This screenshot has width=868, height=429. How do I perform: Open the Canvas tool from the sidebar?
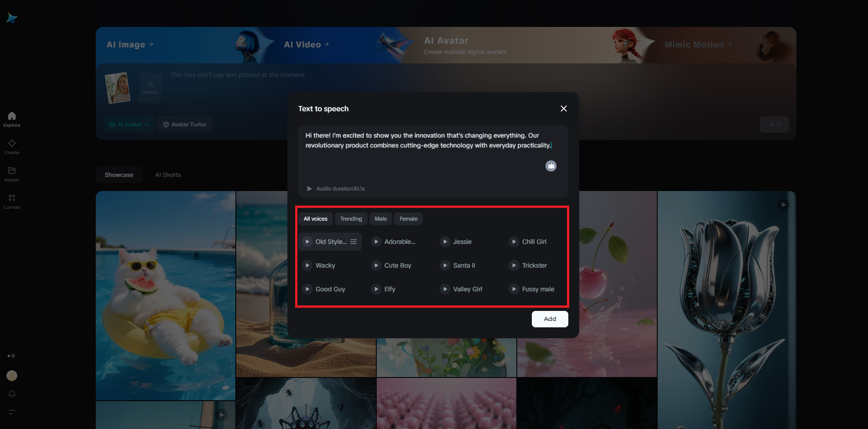point(11,201)
